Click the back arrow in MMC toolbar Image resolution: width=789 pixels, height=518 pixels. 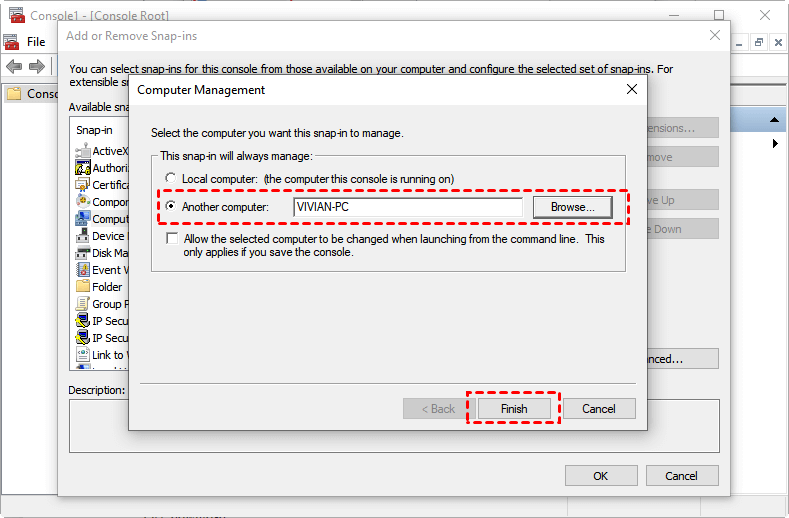(14, 67)
